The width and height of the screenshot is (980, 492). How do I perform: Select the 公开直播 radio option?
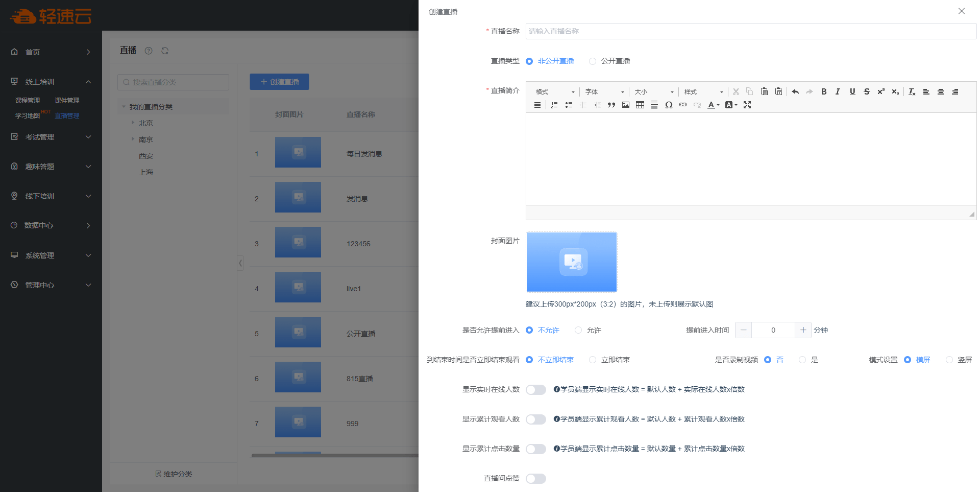click(x=593, y=61)
